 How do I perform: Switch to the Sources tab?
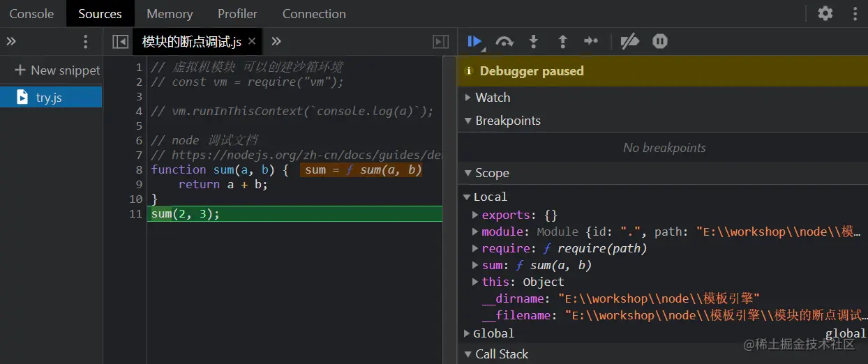coord(100,13)
